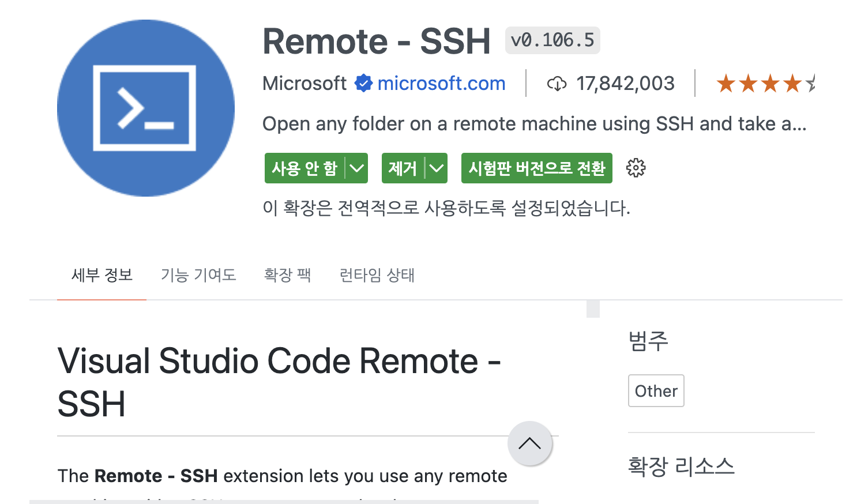
Task: Click the globally enabled status message
Action: pos(446,208)
